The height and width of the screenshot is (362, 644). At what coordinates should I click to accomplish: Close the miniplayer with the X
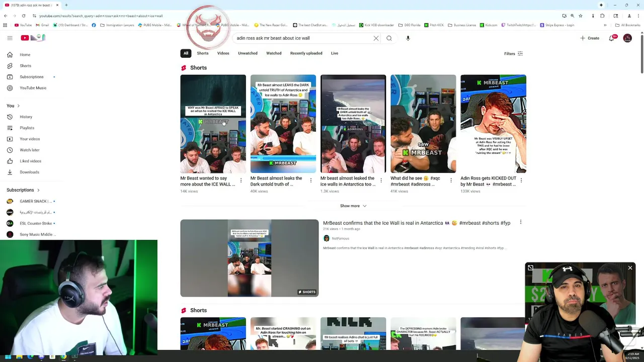[x=630, y=268]
